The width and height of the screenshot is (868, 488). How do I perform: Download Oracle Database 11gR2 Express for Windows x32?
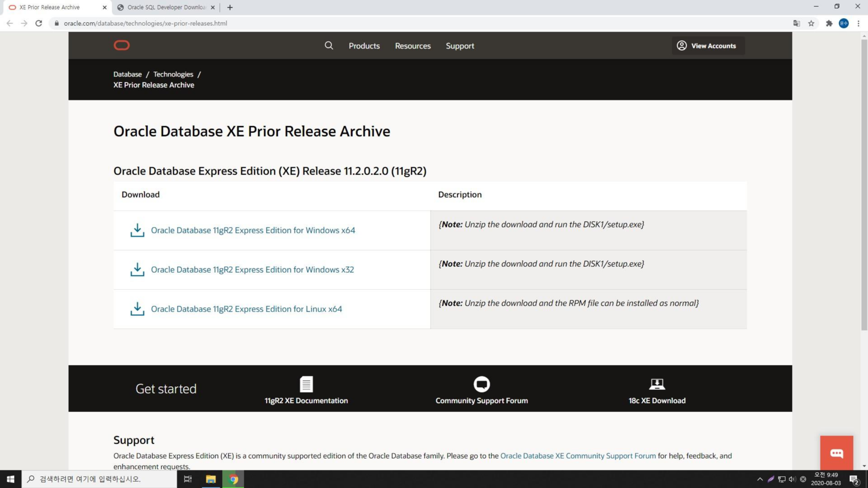tap(252, 270)
